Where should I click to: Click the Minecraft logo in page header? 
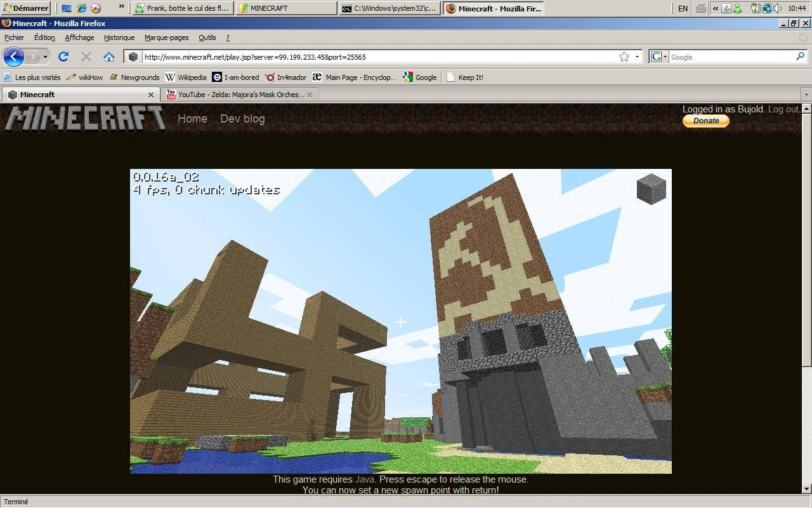tap(86, 118)
